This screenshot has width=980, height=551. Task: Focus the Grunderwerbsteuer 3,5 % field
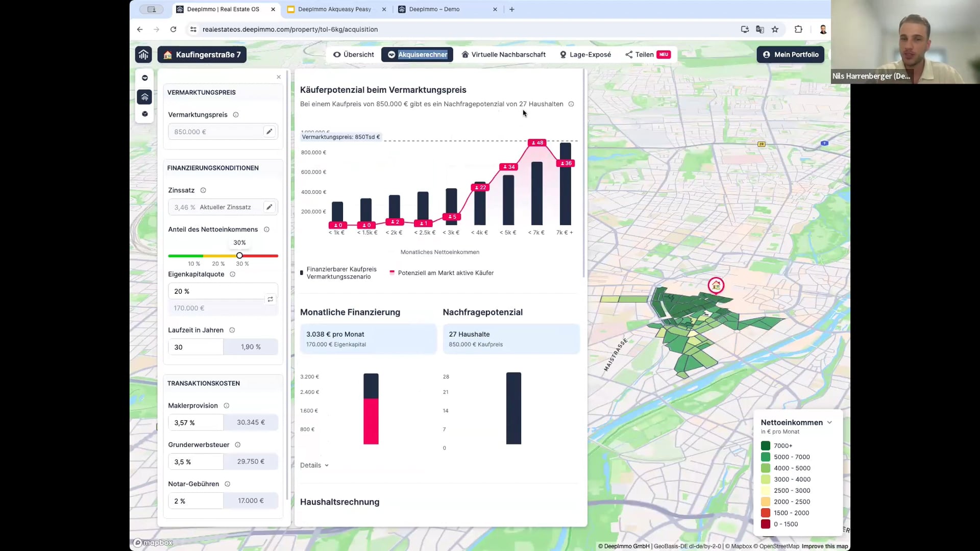(x=195, y=462)
